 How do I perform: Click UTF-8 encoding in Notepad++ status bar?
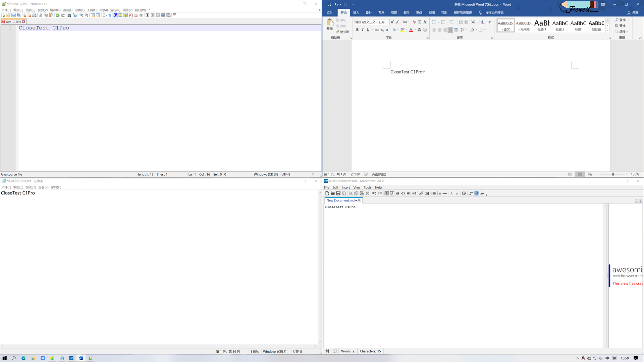pyautogui.click(x=286, y=174)
